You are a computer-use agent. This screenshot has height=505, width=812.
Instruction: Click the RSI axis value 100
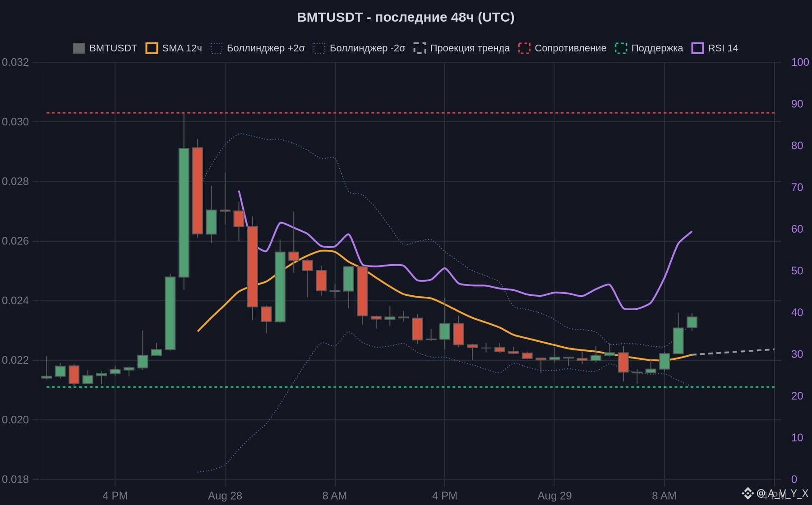pos(800,62)
